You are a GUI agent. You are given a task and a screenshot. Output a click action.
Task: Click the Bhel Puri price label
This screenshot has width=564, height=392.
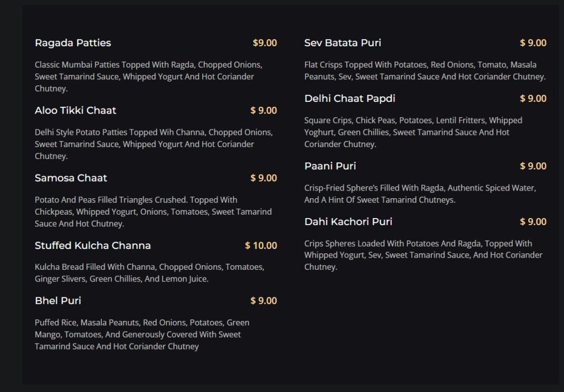tap(264, 301)
